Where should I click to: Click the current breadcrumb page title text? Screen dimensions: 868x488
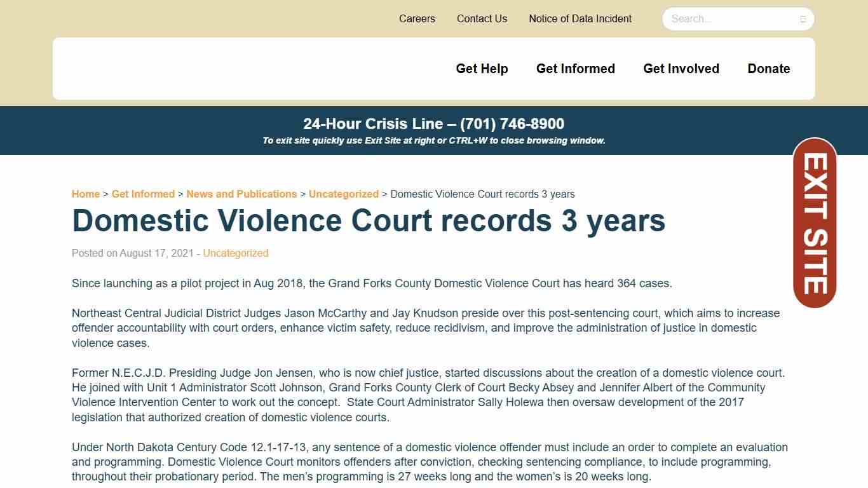point(482,194)
